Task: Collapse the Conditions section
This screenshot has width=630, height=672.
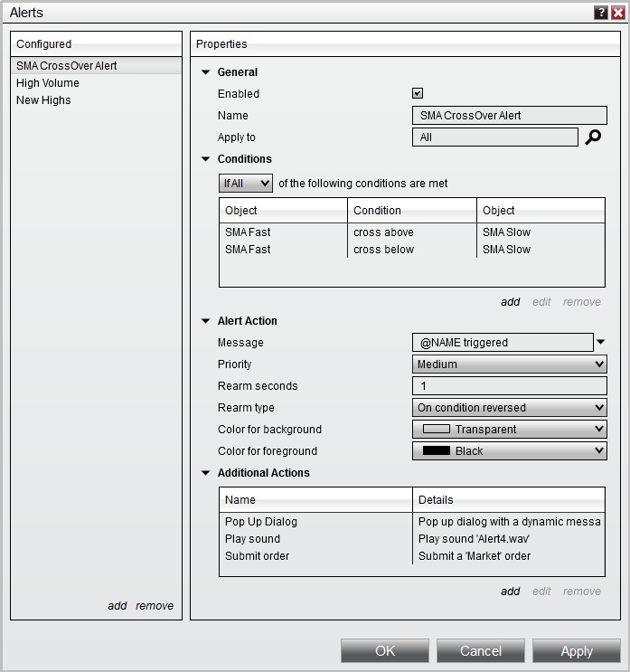Action: click(x=206, y=159)
